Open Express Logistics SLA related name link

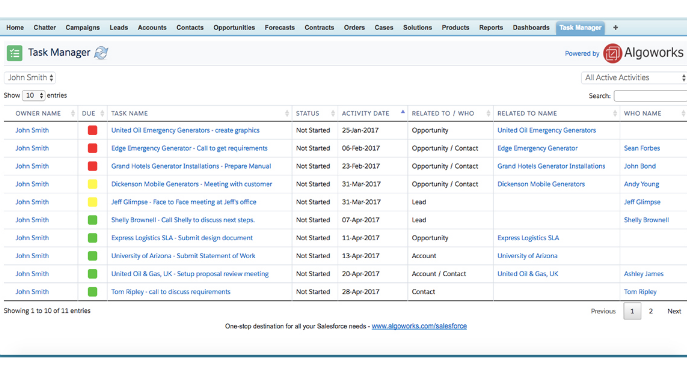coord(528,238)
